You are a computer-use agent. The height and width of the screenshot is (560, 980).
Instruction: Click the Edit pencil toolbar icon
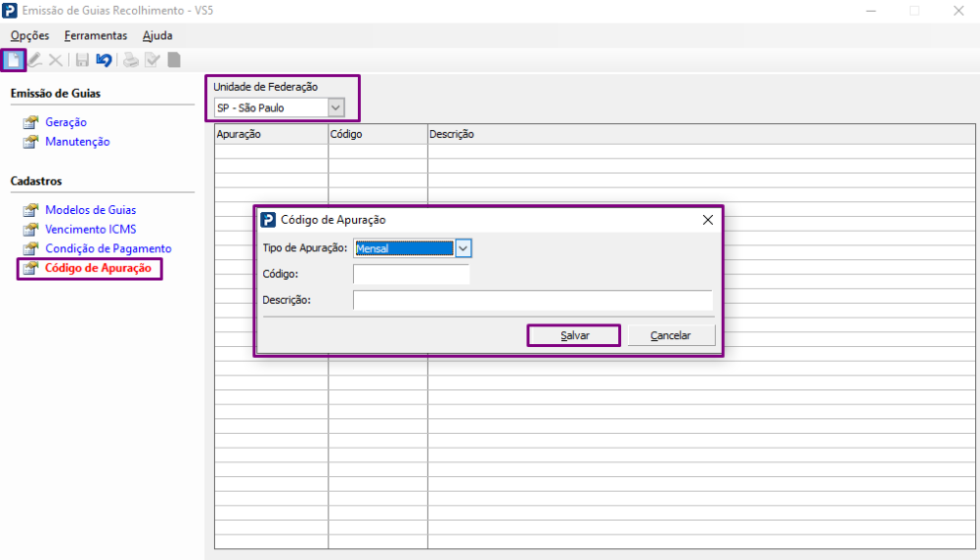point(35,60)
